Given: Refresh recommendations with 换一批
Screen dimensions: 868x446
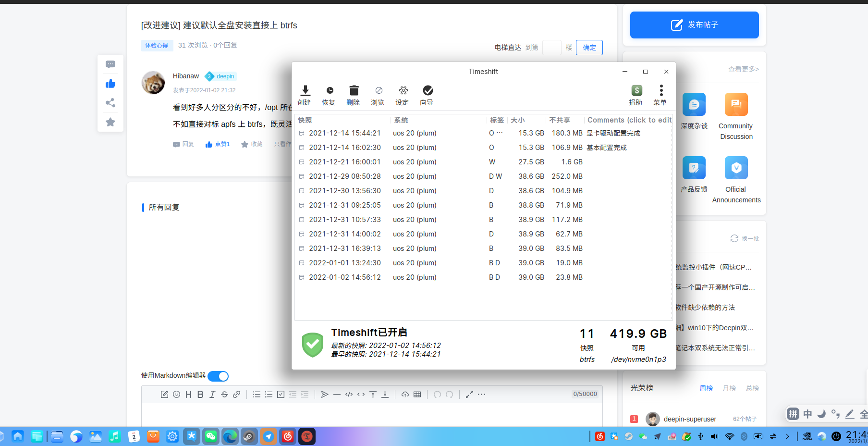Looking at the screenshot, I should (745, 238).
